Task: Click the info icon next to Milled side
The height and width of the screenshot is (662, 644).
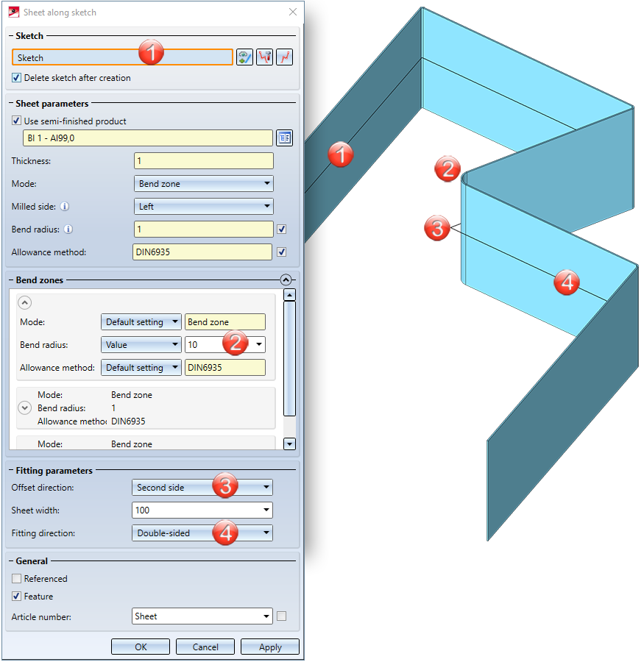Action: click(x=65, y=207)
